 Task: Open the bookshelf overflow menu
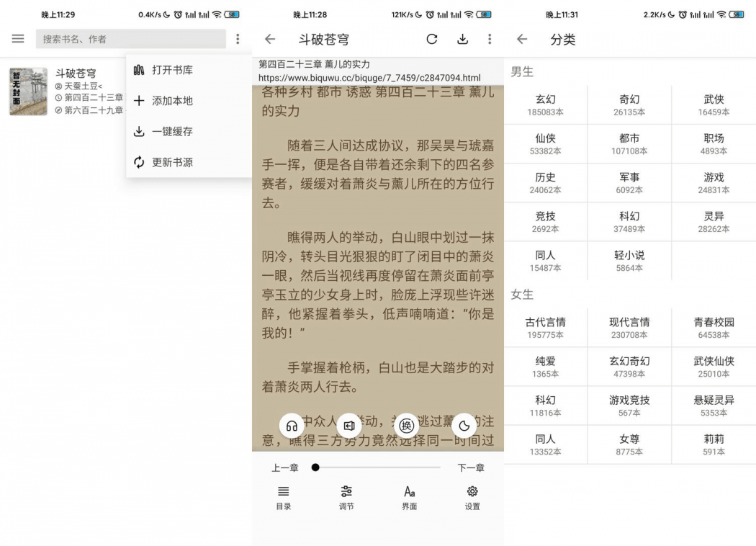(238, 40)
